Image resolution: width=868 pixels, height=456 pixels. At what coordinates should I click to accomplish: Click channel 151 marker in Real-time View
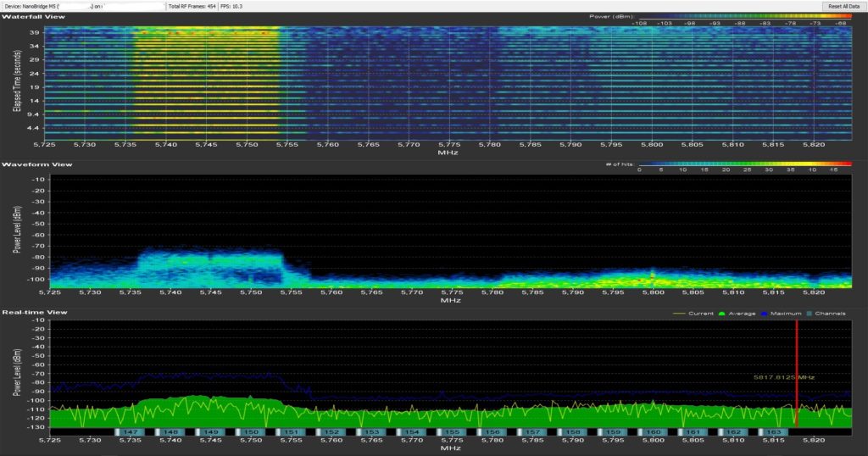[291, 432]
